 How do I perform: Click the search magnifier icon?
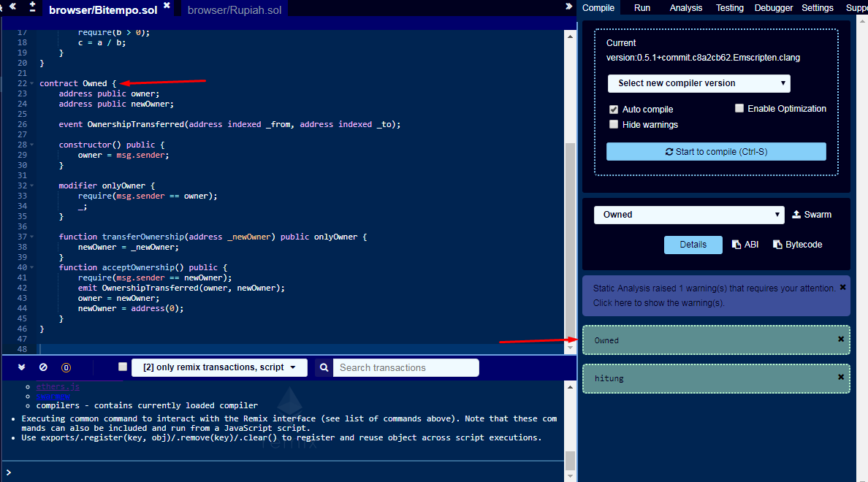324,367
